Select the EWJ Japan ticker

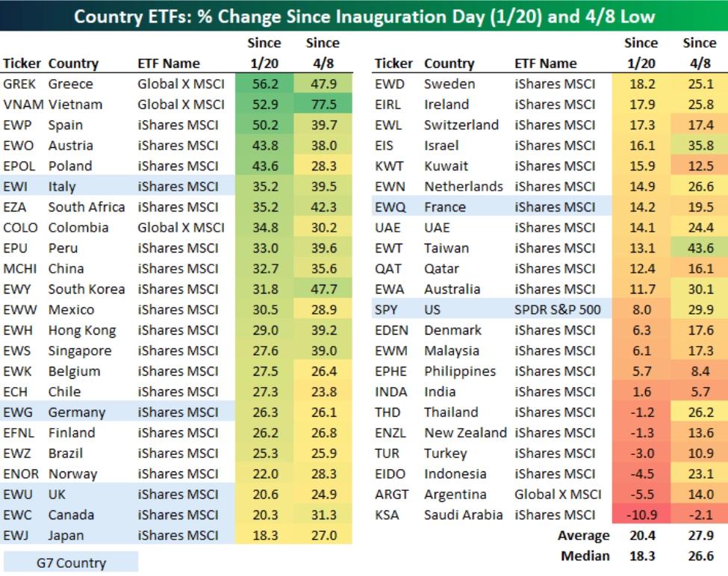click(x=16, y=536)
